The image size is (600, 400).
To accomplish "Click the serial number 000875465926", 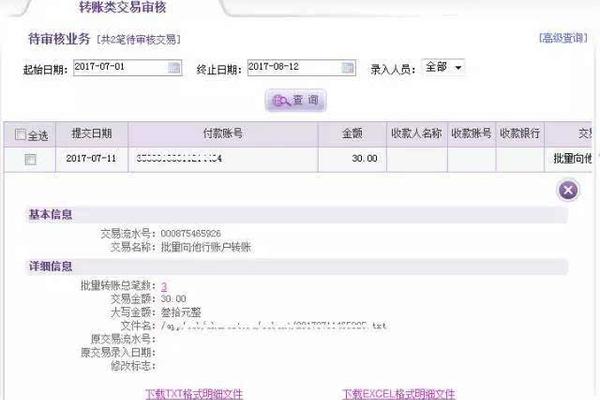I will (191, 233).
